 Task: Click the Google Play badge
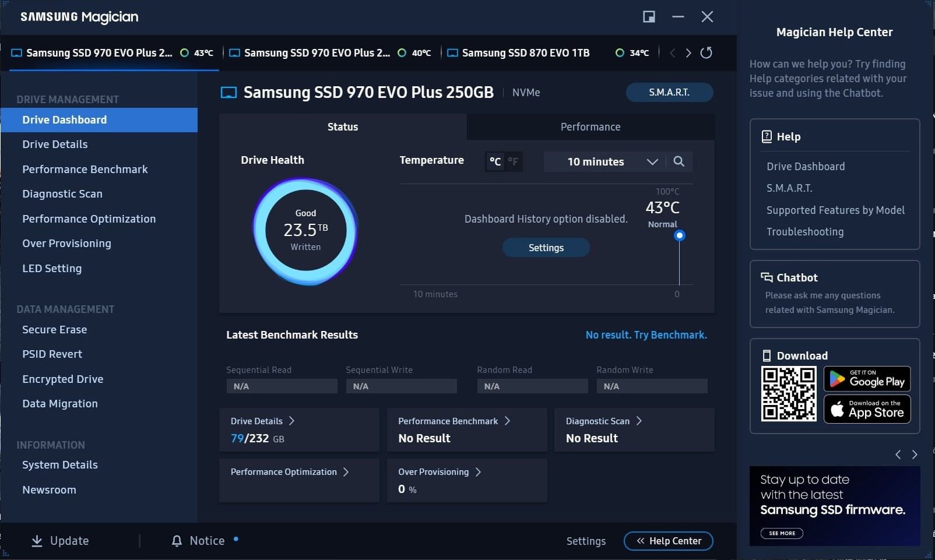click(x=867, y=379)
